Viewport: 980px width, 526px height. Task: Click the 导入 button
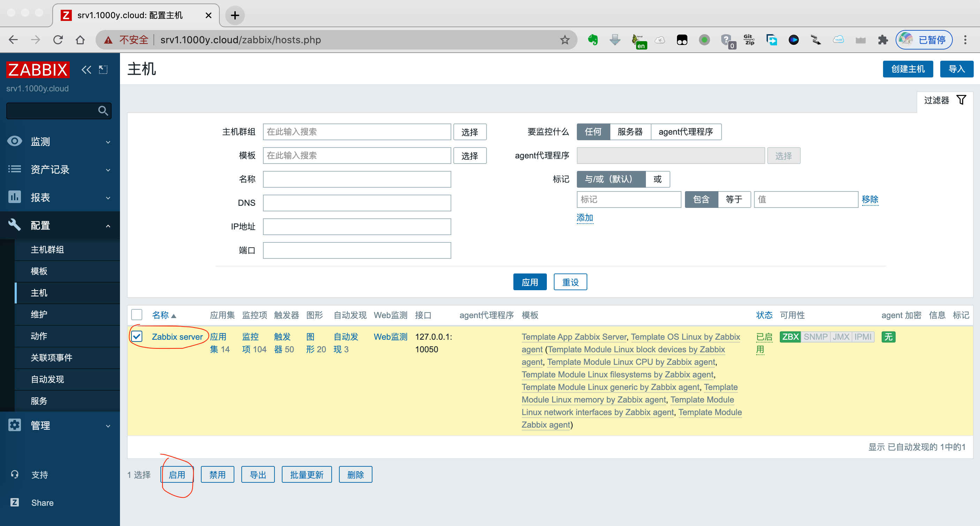[x=956, y=69]
